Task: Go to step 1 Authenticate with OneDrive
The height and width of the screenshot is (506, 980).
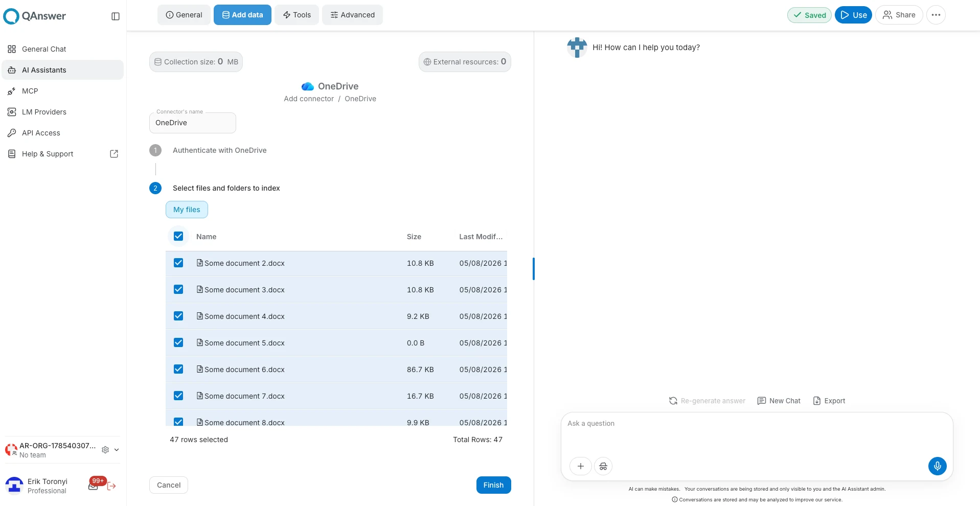Action: [219, 150]
